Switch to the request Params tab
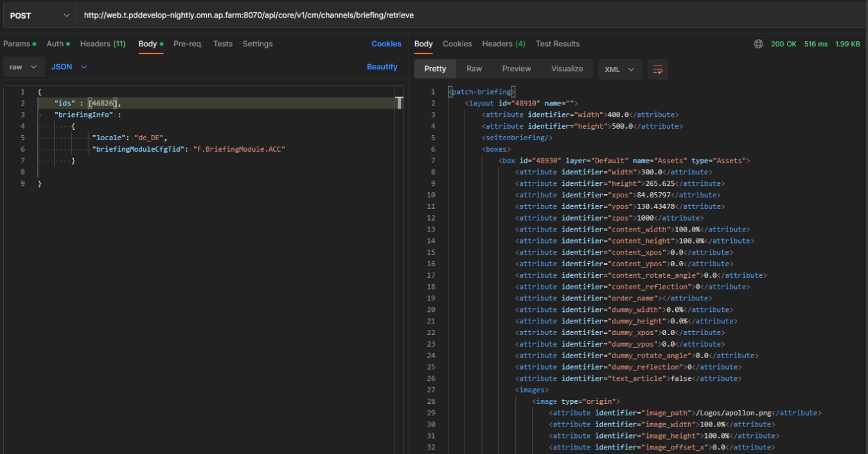This screenshot has width=868, height=454. (x=17, y=44)
